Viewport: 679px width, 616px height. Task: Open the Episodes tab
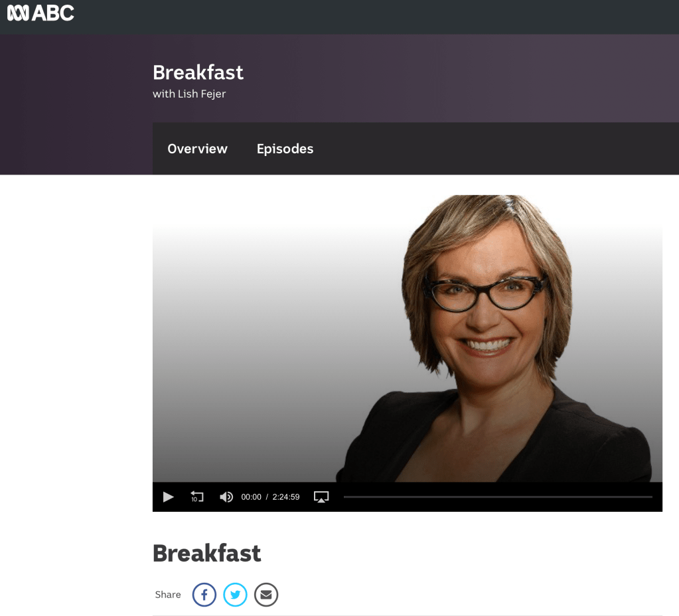point(285,149)
